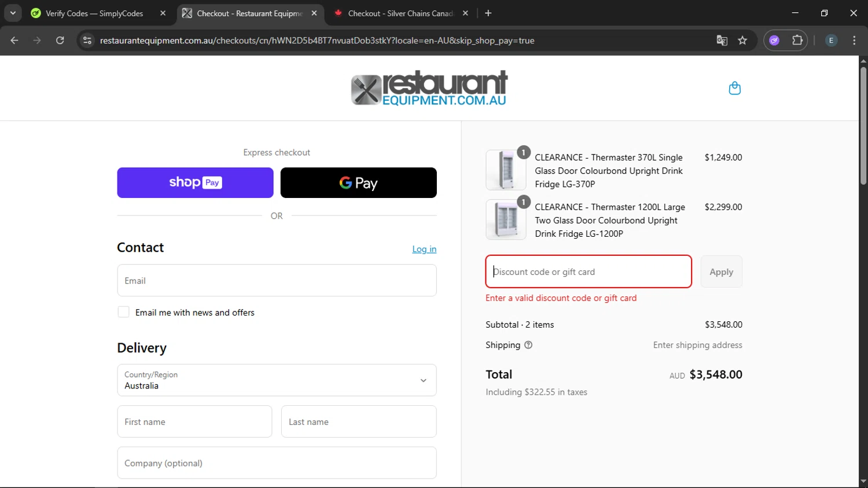Click 'Including $322.55 in taxes' text

(536, 392)
